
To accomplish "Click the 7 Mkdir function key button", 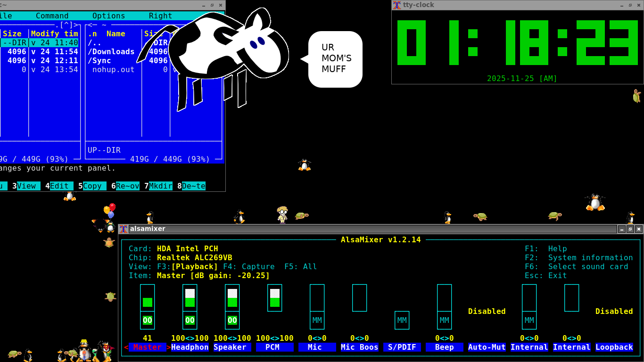I will click(x=158, y=186).
